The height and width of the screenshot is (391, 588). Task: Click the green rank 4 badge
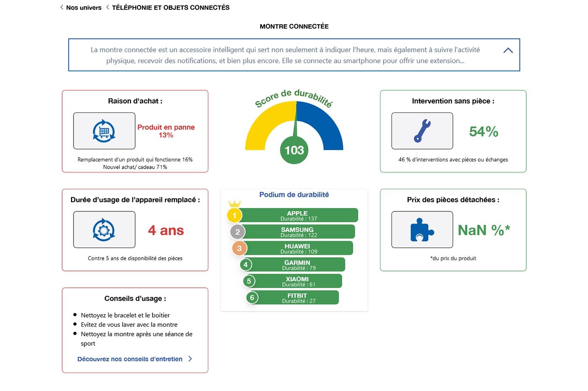coord(246,265)
